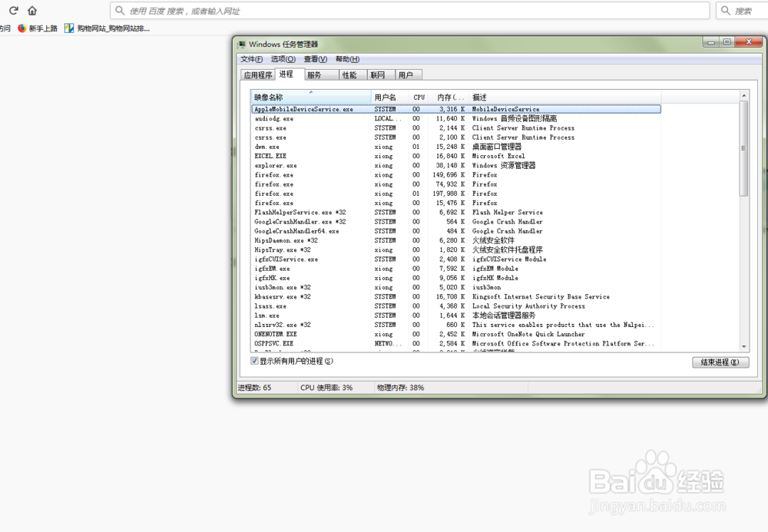This screenshot has width=768, height=532.
Task: Select the lsass.exe process
Action: (x=456, y=306)
